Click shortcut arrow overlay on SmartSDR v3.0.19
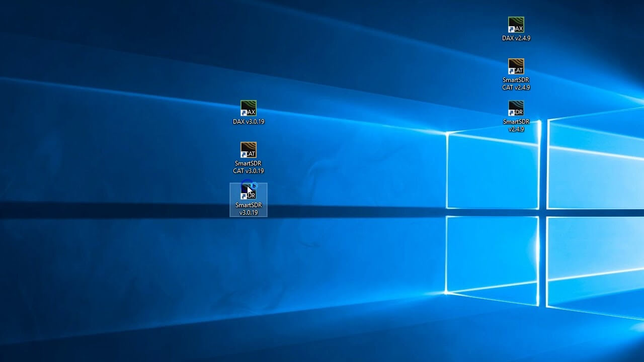 click(244, 197)
